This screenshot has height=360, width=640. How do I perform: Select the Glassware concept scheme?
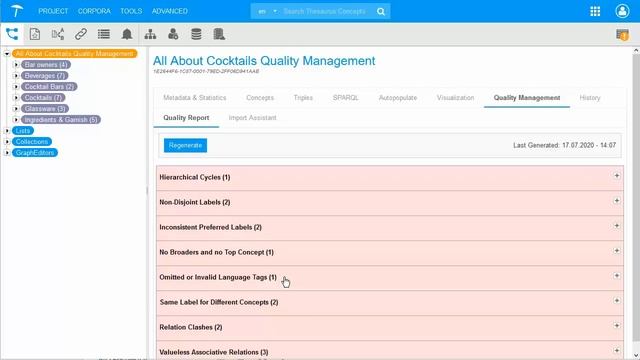[44, 109]
